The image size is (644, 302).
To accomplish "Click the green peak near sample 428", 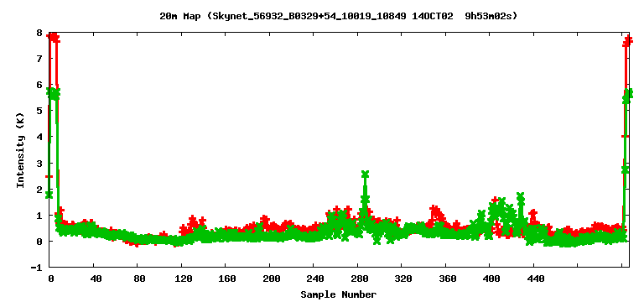I will (521, 197).
